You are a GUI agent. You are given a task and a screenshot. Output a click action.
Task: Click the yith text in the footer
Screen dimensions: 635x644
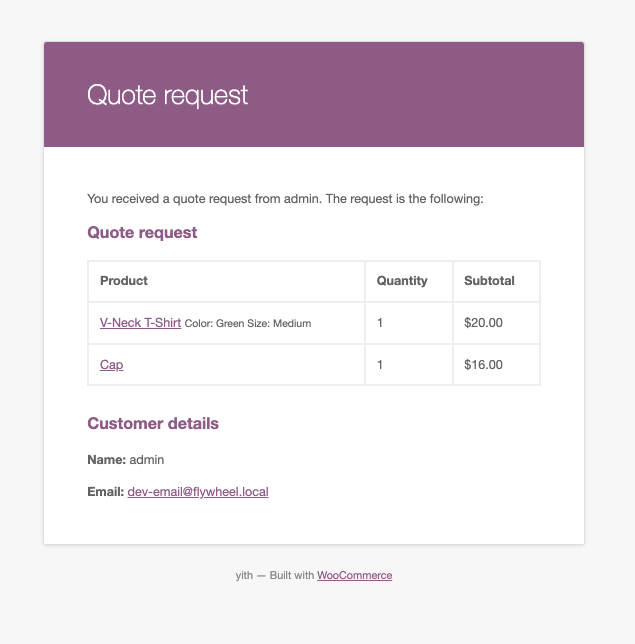coord(244,576)
